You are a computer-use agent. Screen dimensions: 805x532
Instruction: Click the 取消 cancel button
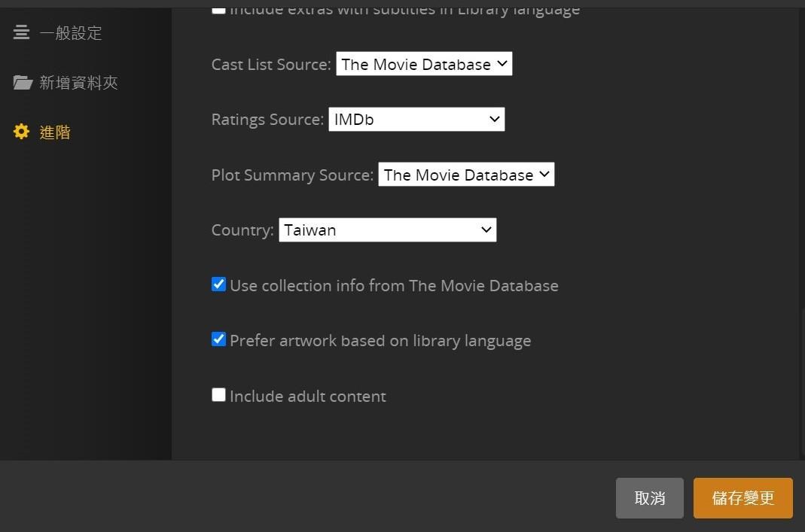649,498
